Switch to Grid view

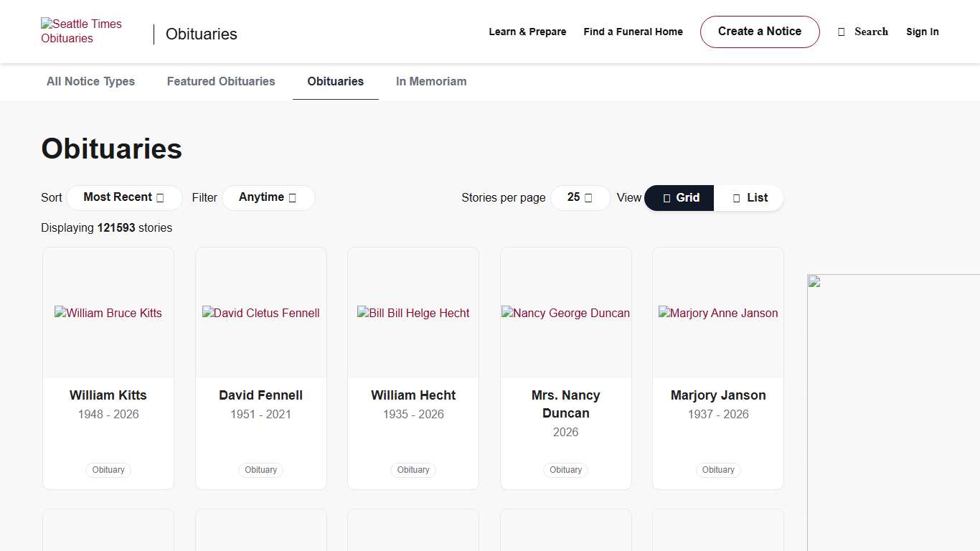679,198
